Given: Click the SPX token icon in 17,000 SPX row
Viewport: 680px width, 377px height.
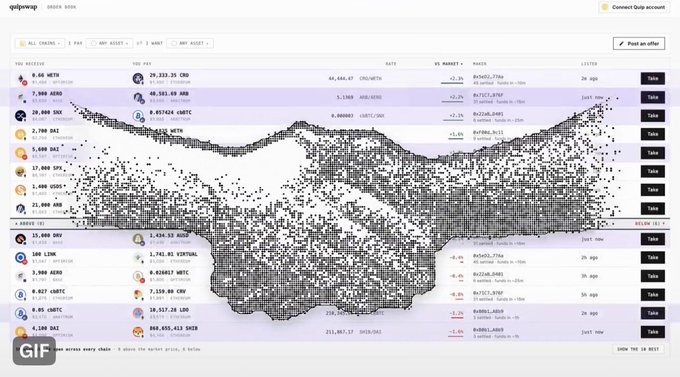Looking at the screenshot, I should click(x=21, y=172).
